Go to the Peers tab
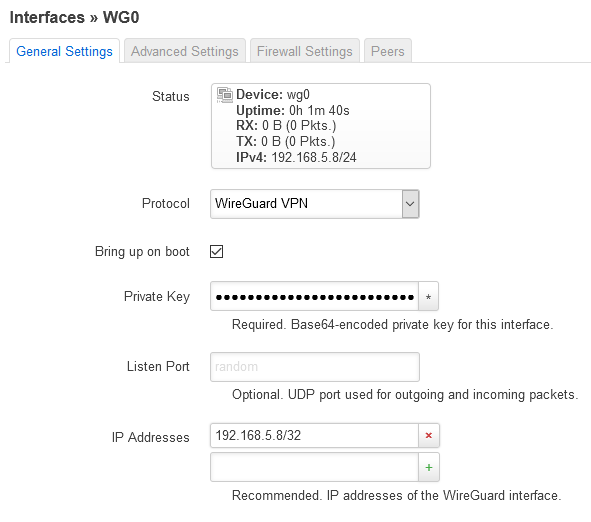This screenshot has height=522, width=591. pos(387,51)
